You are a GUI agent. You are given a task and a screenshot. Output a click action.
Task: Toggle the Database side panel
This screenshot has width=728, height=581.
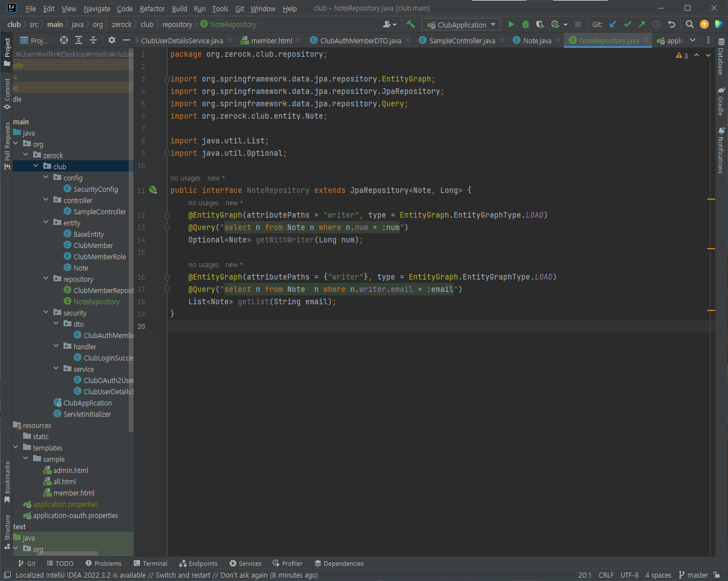pyautogui.click(x=721, y=56)
